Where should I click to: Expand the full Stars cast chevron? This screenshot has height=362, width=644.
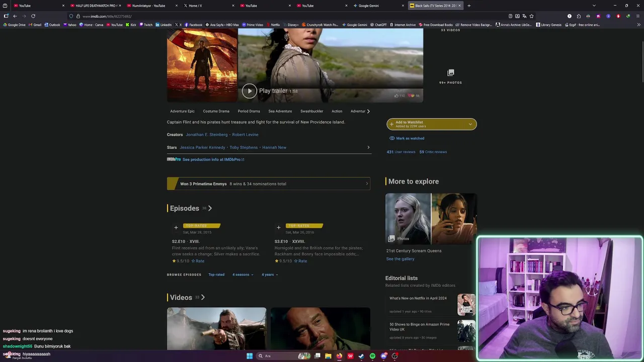368,147
